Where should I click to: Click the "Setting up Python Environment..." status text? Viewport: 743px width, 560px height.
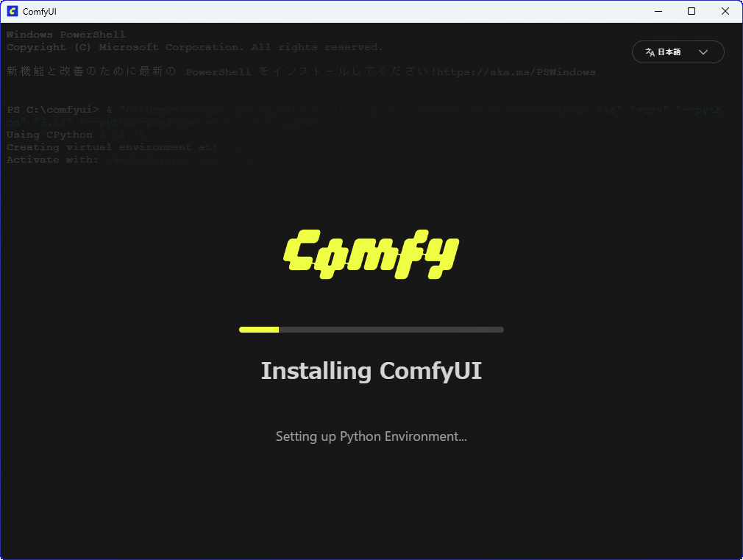coord(371,436)
